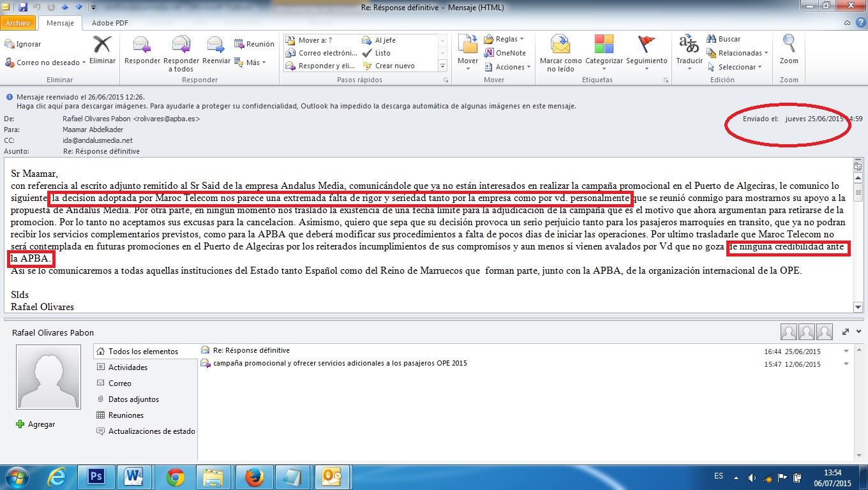Image resolution: width=868 pixels, height=490 pixels.
Task: Open the Archivo tab
Action: [x=18, y=23]
